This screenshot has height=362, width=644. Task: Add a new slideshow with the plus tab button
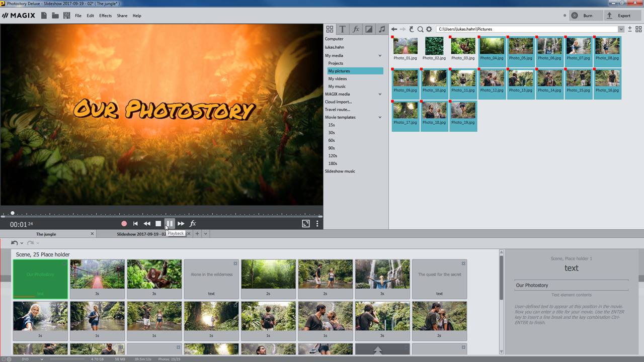tap(197, 234)
